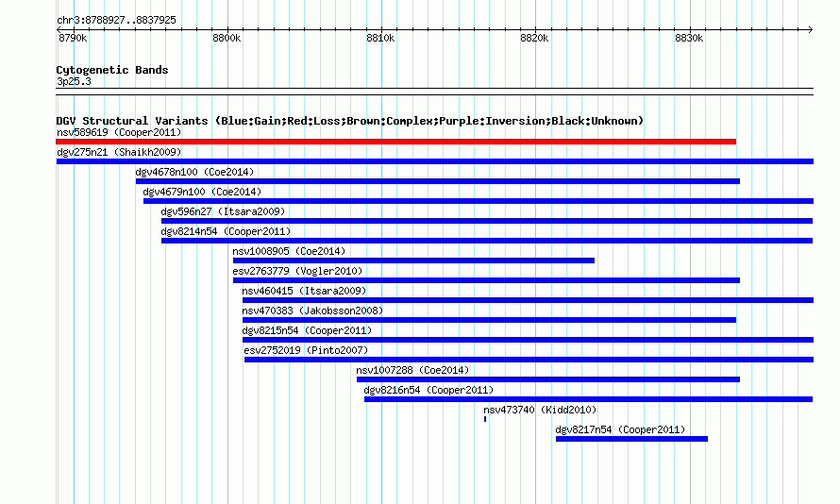Click the dgv8216n54 (Cooper2011) label
The width and height of the screenshot is (840, 504).
point(428,390)
